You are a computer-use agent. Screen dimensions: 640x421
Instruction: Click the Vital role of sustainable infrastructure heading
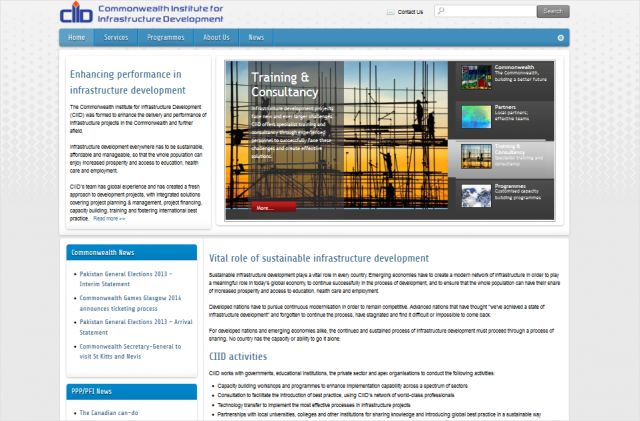[x=319, y=258]
